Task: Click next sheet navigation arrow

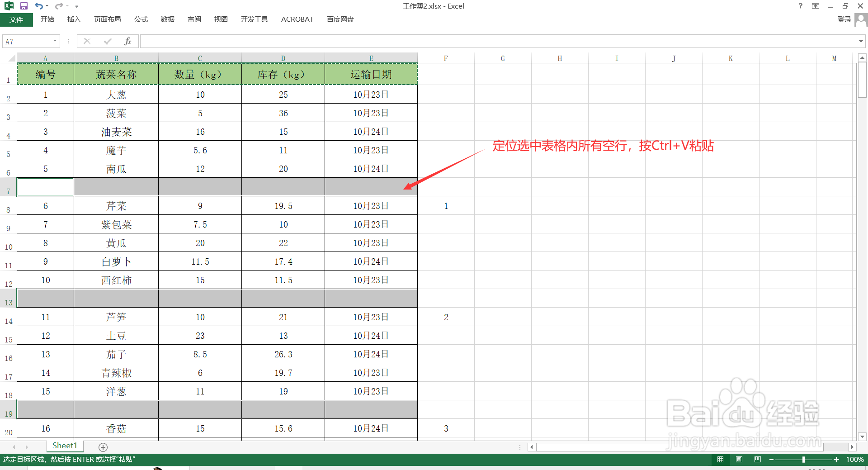Action: pos(27,447)
